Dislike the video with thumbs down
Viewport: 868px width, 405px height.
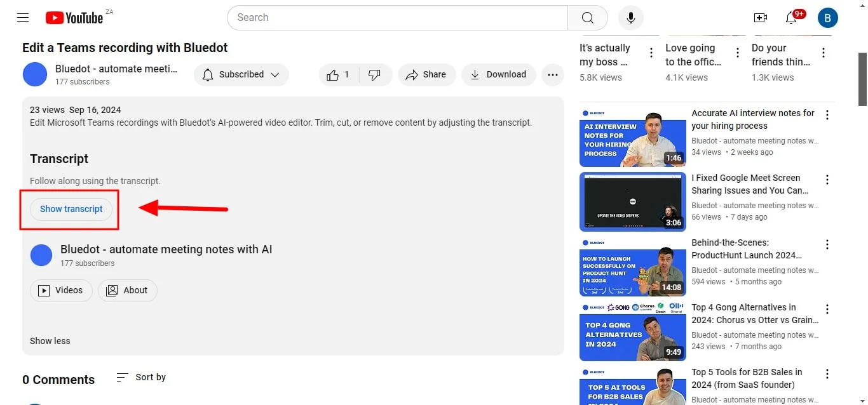point(375,75)
